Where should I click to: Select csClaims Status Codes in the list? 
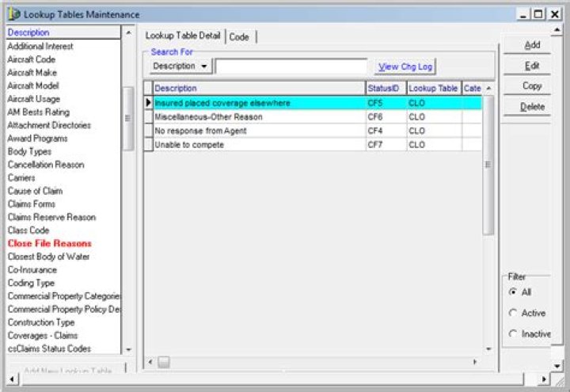(49, 348)
